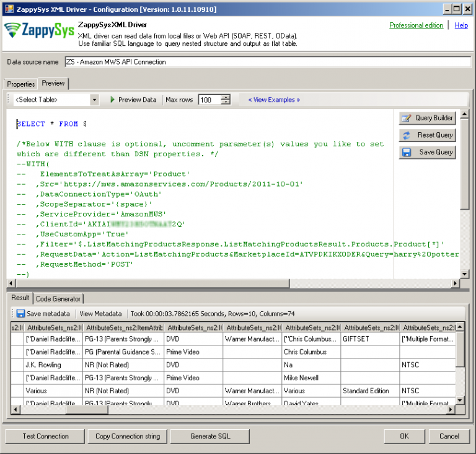Viewport: 476px width, 454px height.
Task: Click View Metadata toolbar button
Action: 100,314
